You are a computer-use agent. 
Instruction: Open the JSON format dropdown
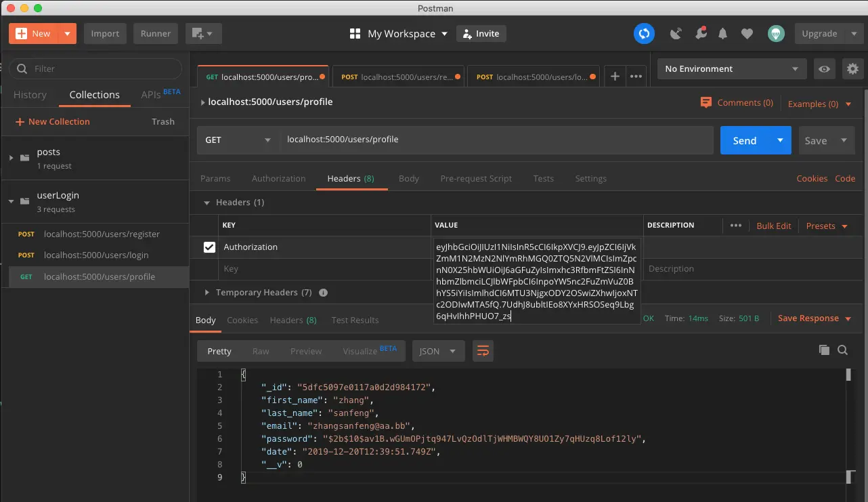(x=437, y=351)
